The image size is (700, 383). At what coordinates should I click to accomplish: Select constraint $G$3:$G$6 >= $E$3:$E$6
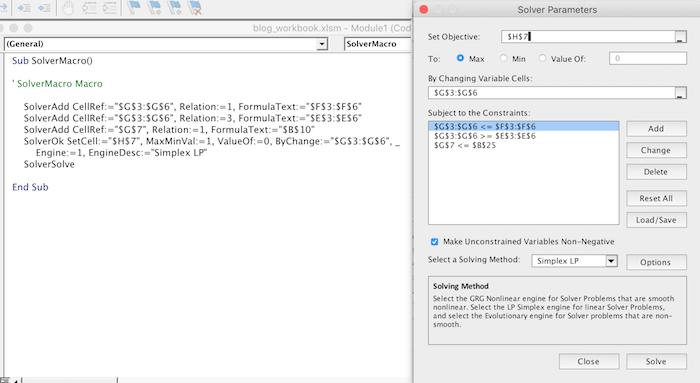[523, 136]
